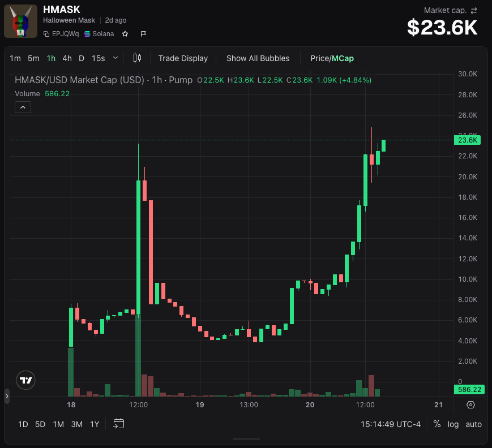The height and width of the screenshot is (448, 492).
Task: Click Show All Bubbles
Action: [x=258, y=58]
